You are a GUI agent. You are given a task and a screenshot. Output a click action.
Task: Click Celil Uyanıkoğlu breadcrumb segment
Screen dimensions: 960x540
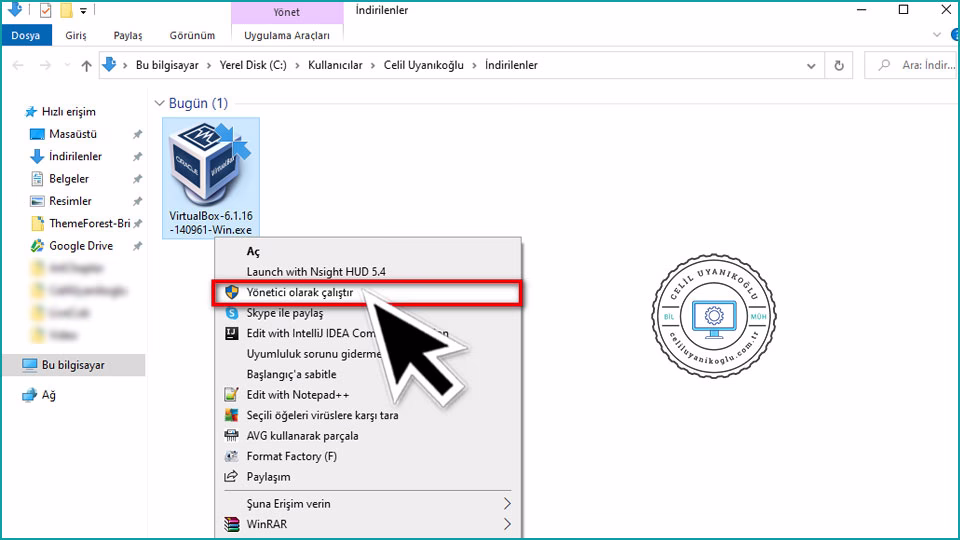pyautogui.click(x=424, y=66)
